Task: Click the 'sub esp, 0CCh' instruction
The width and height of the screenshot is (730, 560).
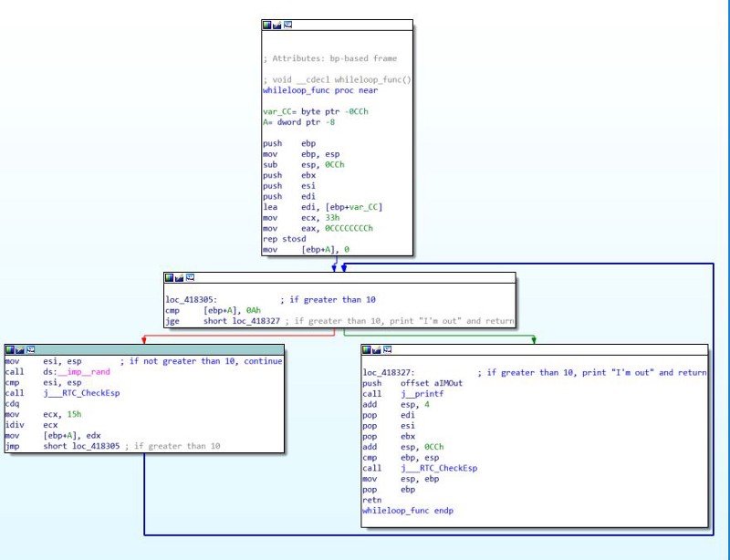Action: click(x=304, y=165)
